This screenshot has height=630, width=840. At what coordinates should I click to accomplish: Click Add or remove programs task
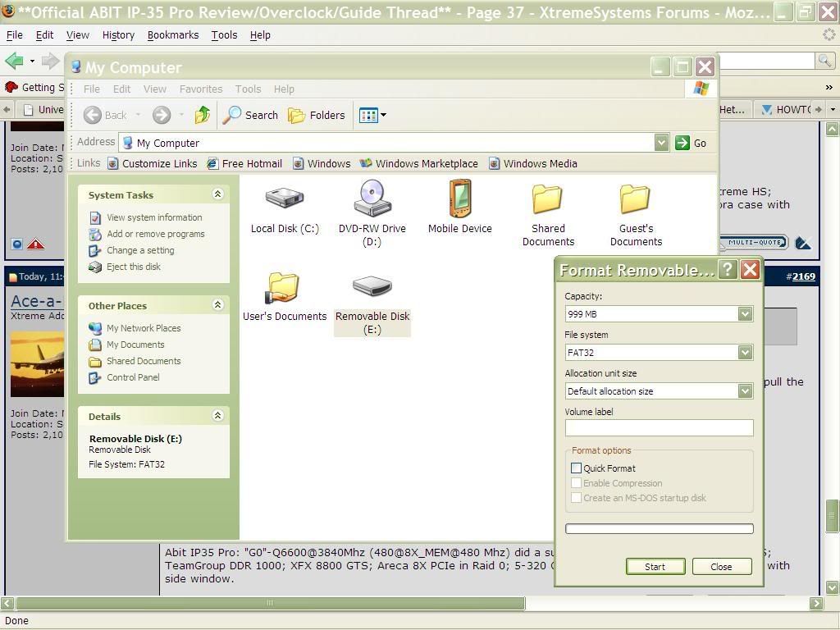155,234
